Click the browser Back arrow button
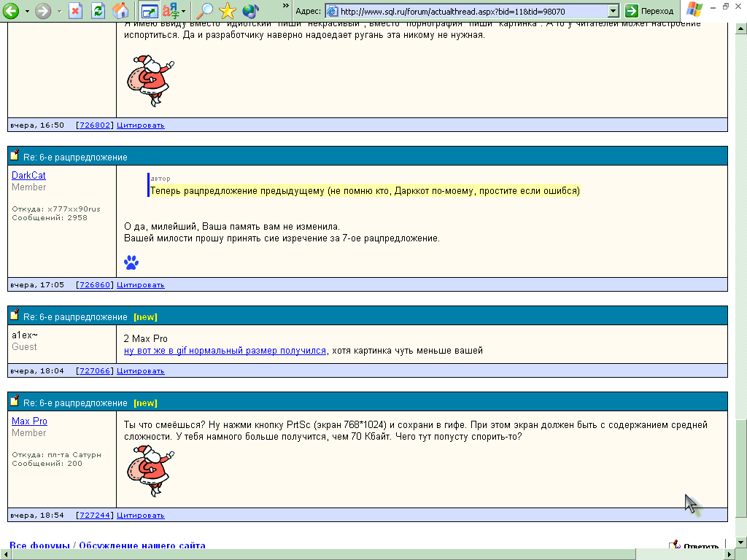 [x=11, y=11]
